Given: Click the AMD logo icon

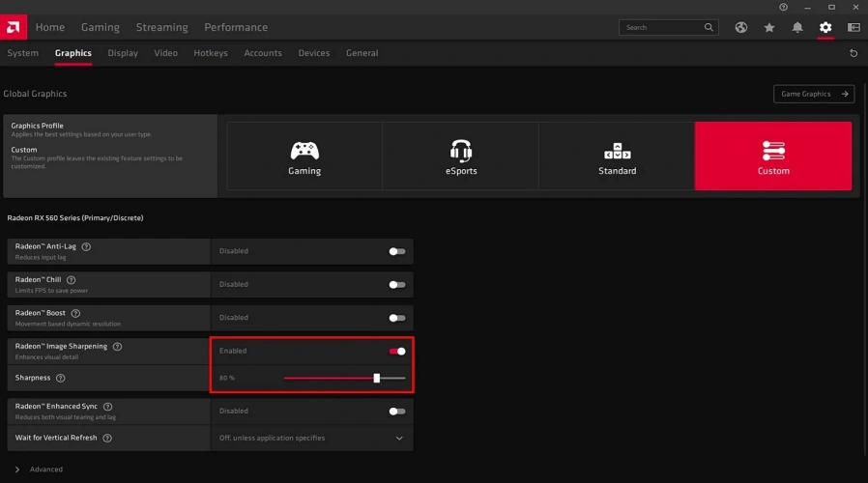Looking at the screenshot, I should tap(14, 27).
